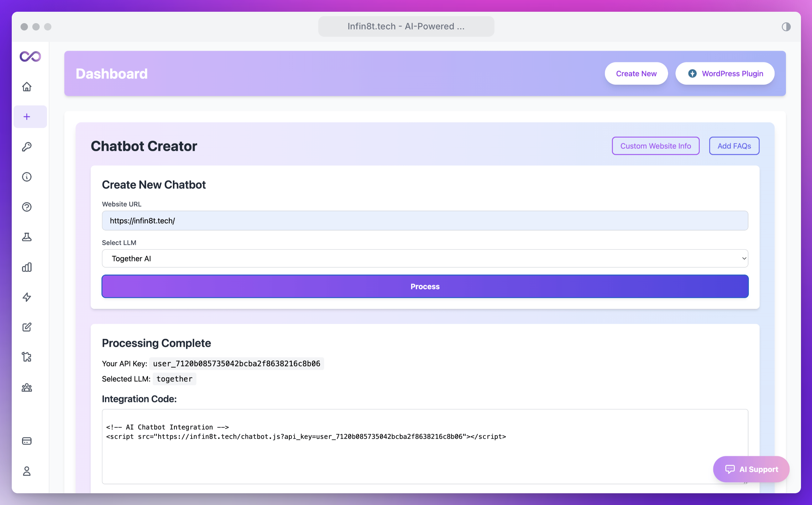Screen dimensions: 812x505
Task: Open the flask testing sidebar icon
Action: click(27, 237)
